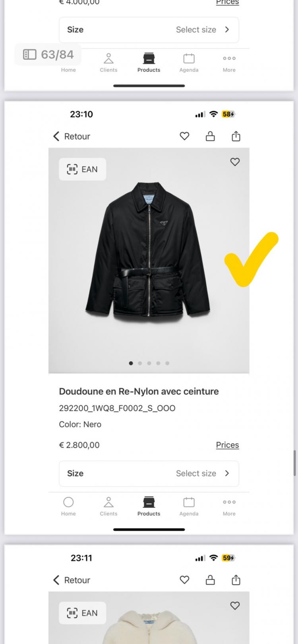Tap the share icon in the 23:10 screen header
Viewport: 298px width, 644px height.
tap(236, 136)
